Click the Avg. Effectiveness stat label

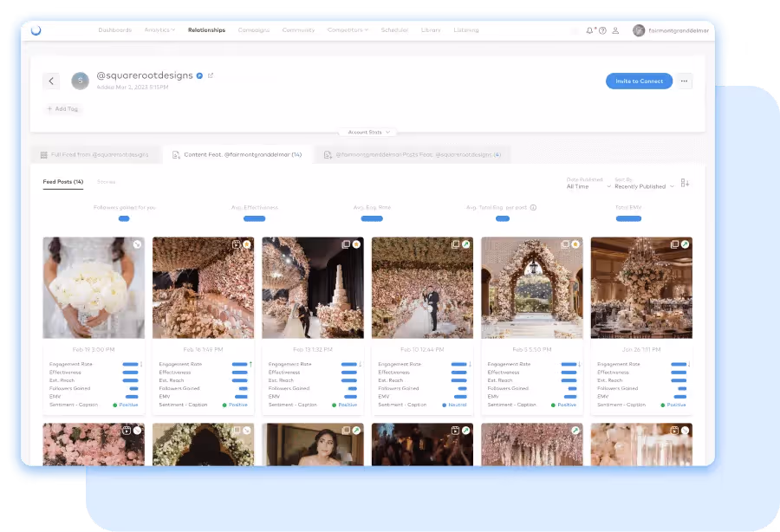(254, 207)
